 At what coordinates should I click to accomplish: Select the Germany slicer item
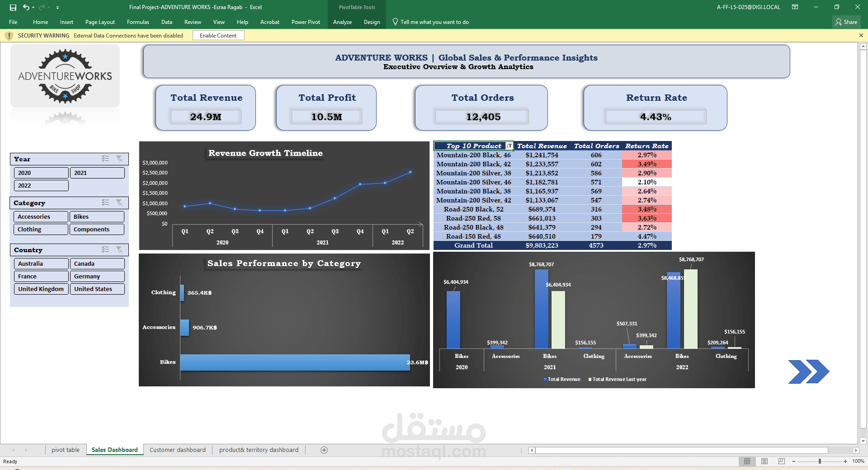[x=97, y=276]
